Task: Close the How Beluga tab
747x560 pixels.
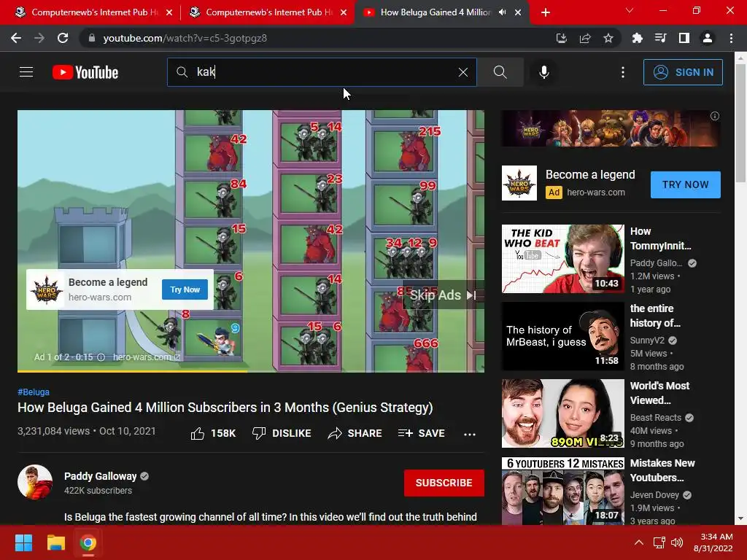Action: click(518, 12)
